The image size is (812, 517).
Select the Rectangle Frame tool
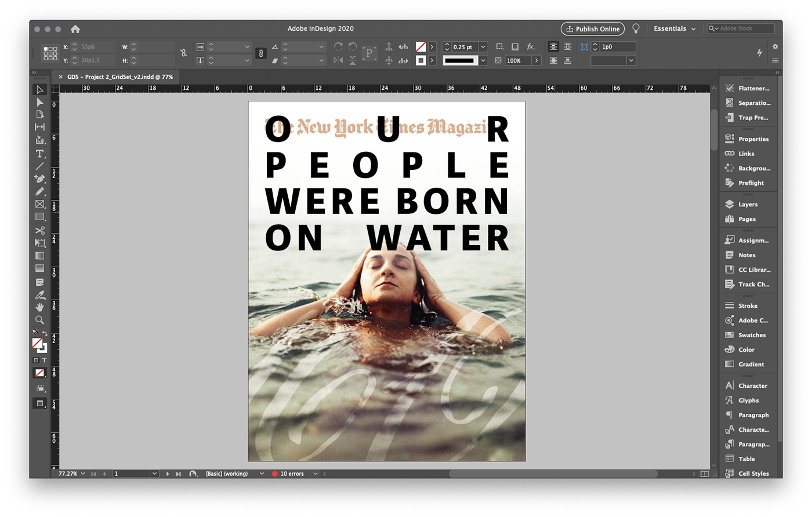click(x=39, y=204)
